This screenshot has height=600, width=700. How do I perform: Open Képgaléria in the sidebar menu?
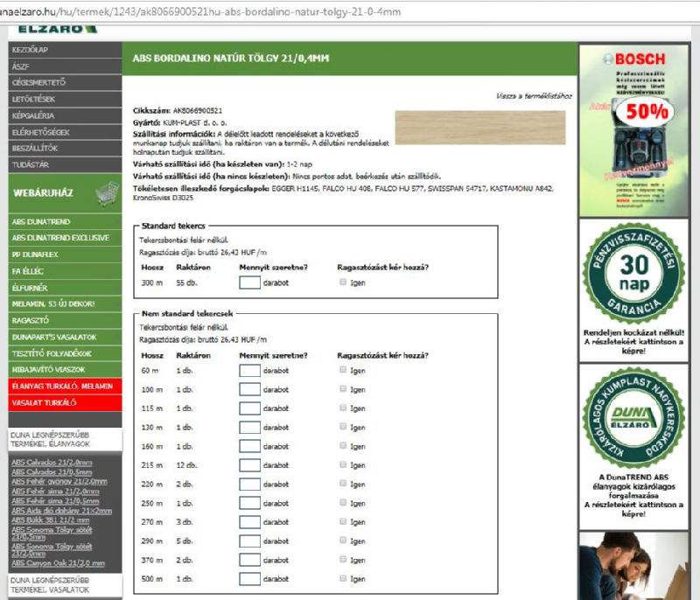pos(65,115)
